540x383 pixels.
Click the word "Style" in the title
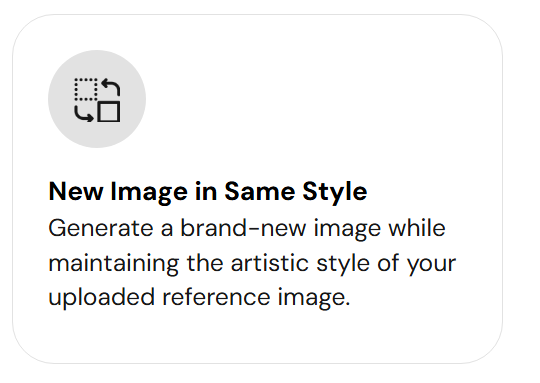click(335, 192)
